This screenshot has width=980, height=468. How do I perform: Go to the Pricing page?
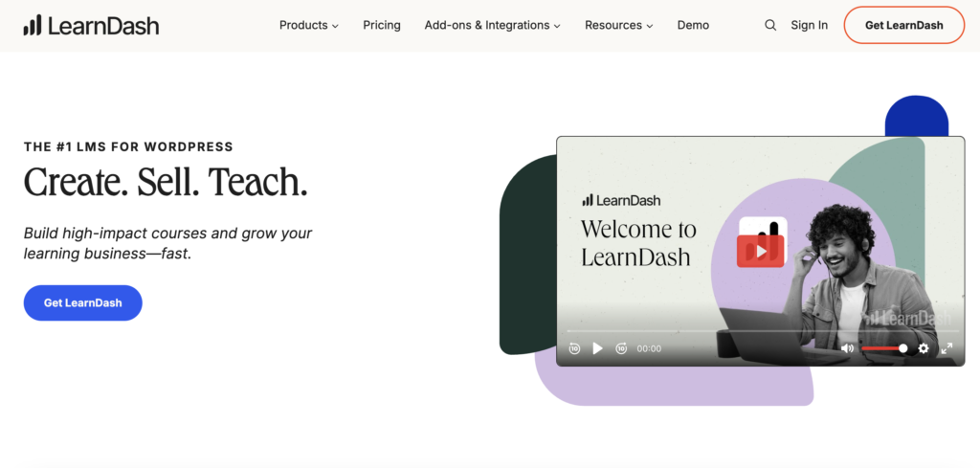(382, 25)
